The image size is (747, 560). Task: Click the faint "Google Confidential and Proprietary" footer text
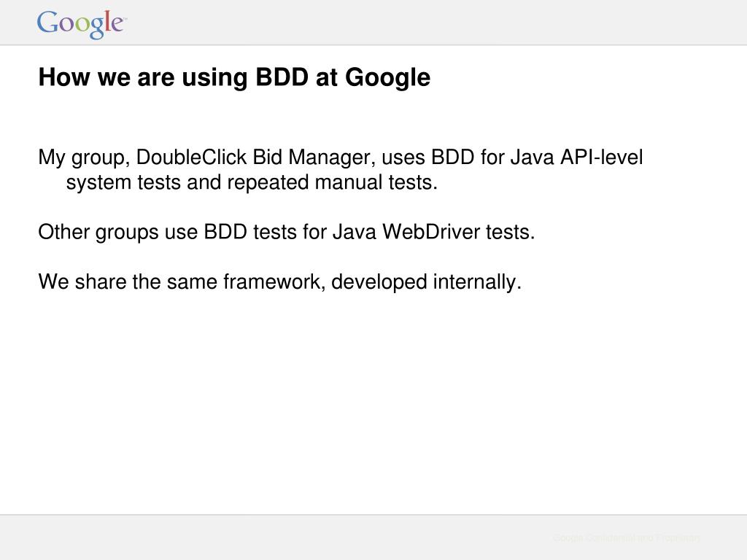click(x=626, y=538)
